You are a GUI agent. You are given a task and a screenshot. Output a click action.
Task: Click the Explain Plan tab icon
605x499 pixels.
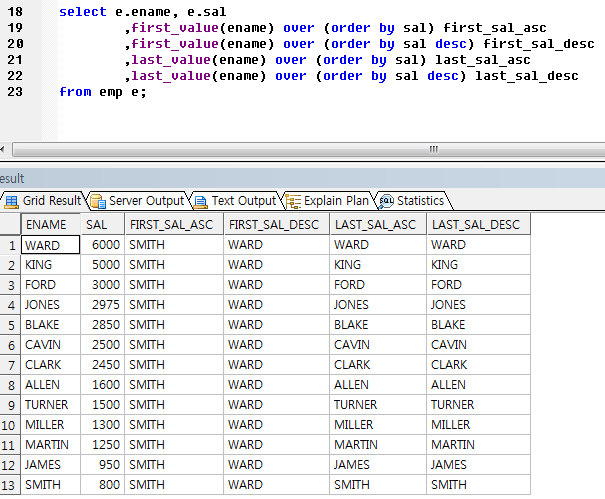point(292,201)
